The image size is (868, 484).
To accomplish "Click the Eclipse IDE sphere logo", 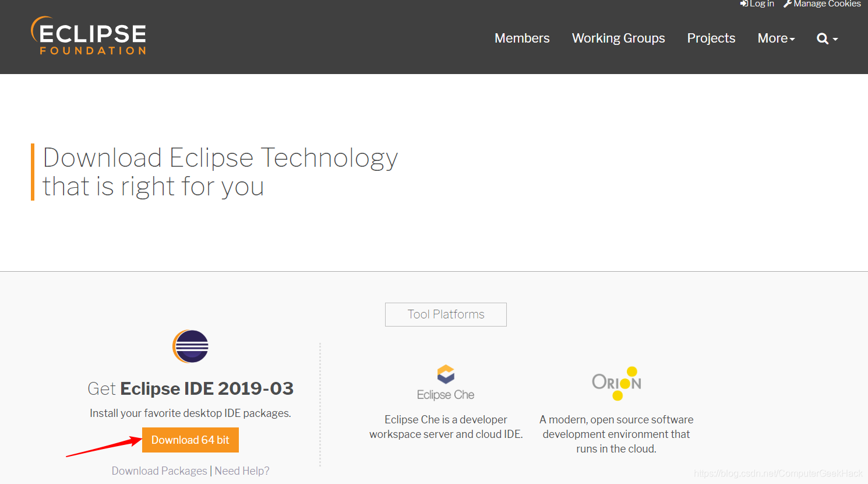I will pos(190,346).
